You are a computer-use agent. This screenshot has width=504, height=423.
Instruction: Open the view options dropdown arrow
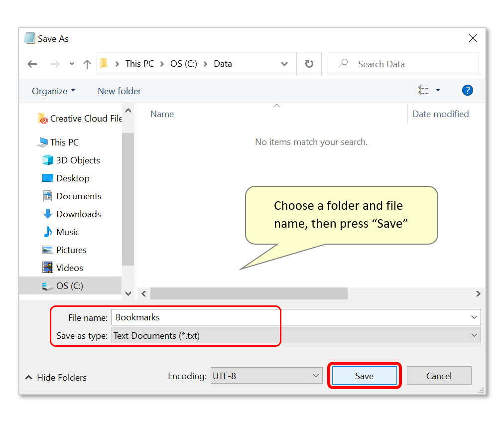(x=438, y=90)
